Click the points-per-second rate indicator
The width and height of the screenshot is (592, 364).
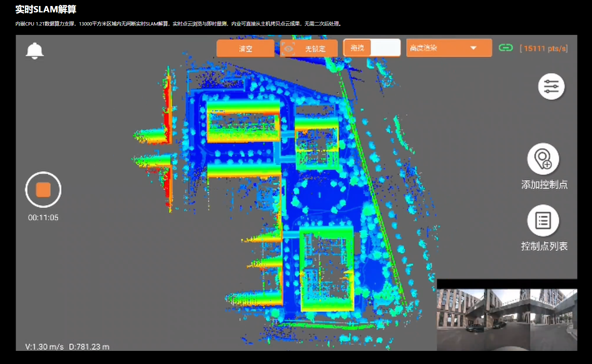[544, 48]
